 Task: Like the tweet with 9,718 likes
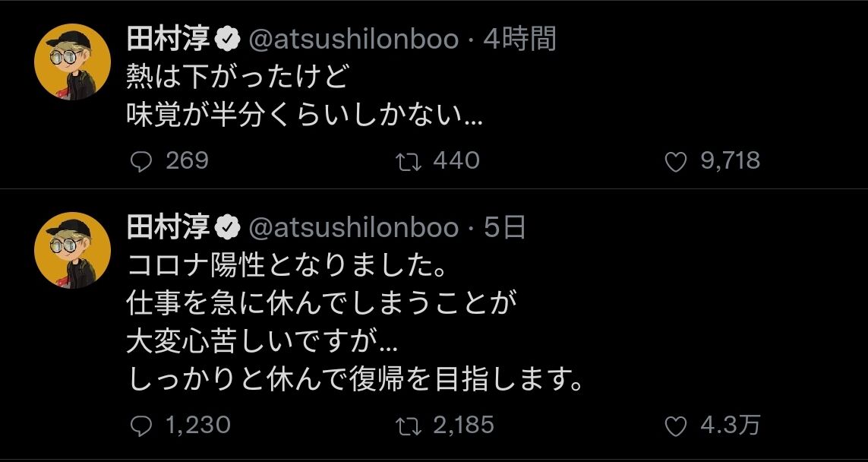point(675,163)
